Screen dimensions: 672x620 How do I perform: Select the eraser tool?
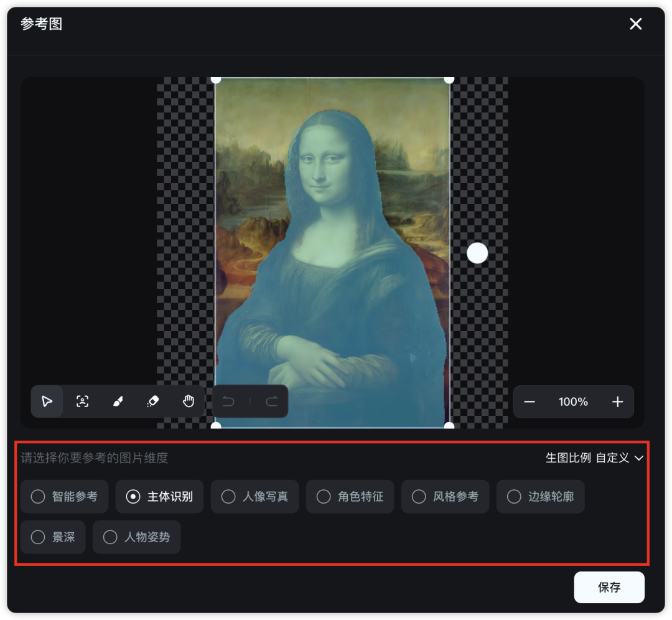pos(153,402)
